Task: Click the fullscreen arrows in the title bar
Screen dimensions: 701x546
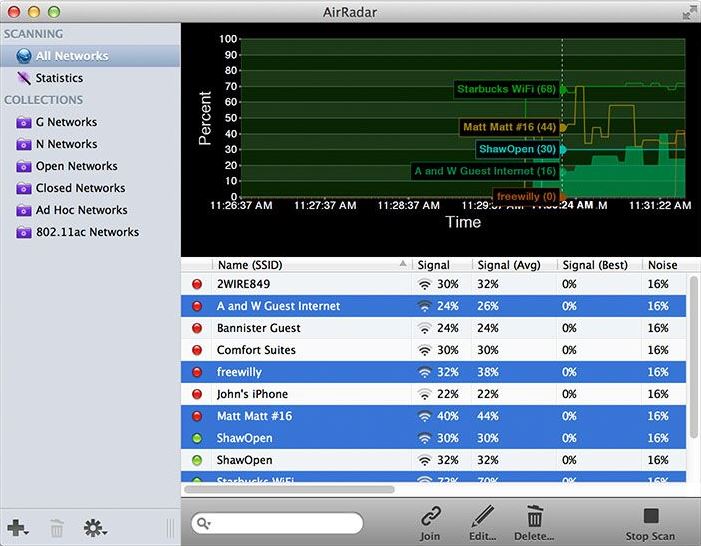Action: click(x=689, y=12)
